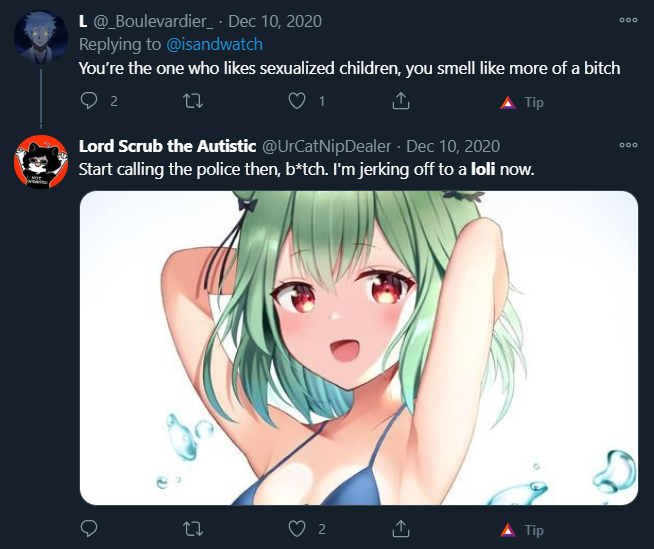Open the Dec 10, 2020 timestamp on L's tweet
The image size is (654, 549).
[275, 21]
